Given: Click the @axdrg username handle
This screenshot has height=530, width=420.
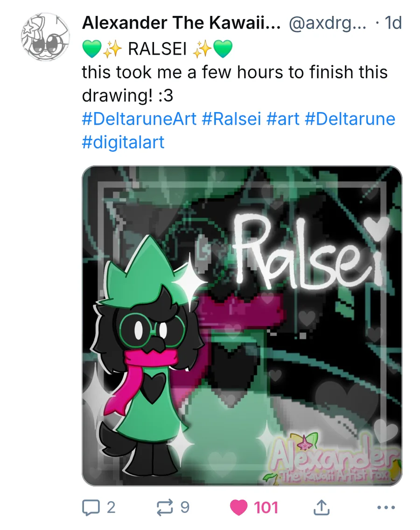Looking at the screenshot, I should pos(328,23).
